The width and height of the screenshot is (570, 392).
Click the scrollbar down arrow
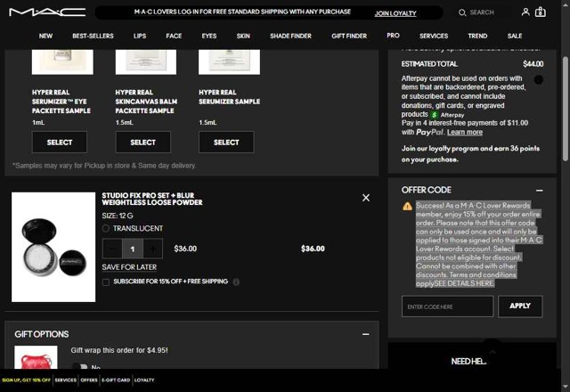coord(566,387)
